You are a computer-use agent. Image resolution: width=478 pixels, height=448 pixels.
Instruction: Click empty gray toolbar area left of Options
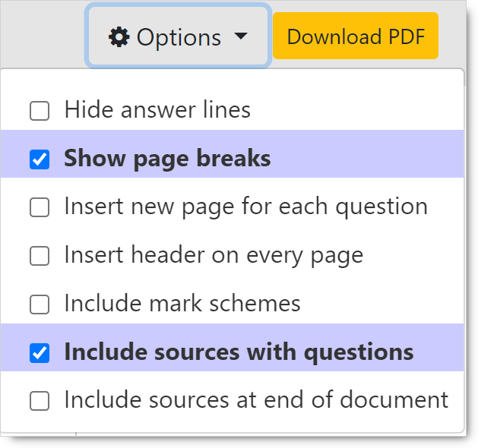pos(42,34)
